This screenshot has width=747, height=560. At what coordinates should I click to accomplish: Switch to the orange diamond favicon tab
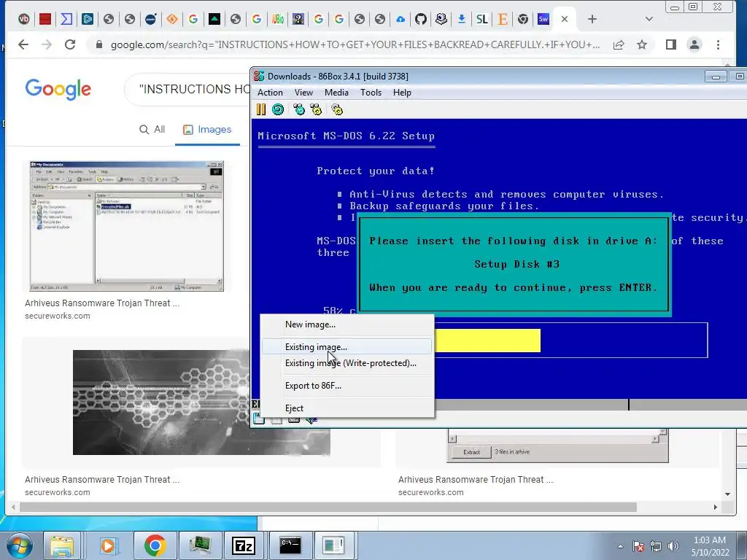click(172, 19)
